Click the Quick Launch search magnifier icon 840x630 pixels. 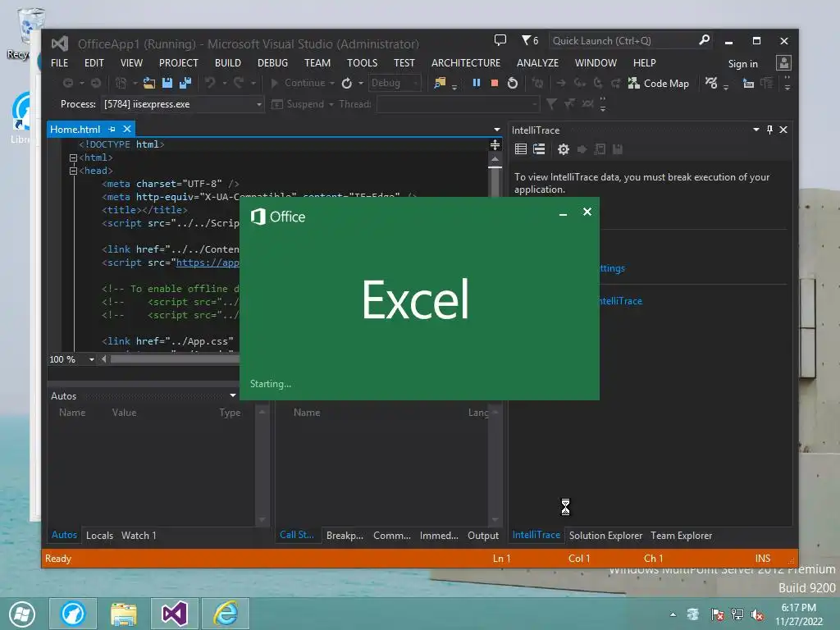(704, 40)
